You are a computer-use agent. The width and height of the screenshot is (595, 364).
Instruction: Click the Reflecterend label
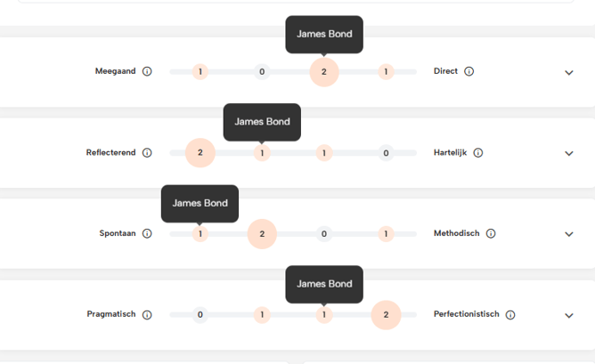click(x=110, y=153)
